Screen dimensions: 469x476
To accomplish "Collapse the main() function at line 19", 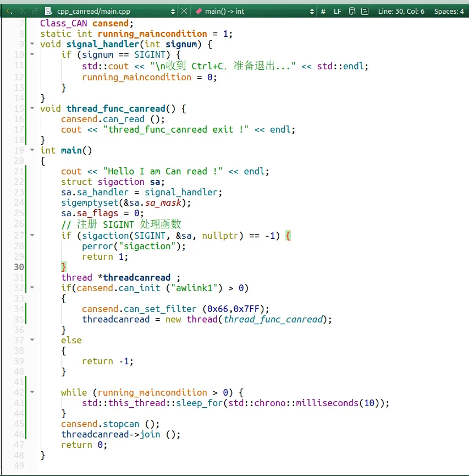I will coord(32,150).
